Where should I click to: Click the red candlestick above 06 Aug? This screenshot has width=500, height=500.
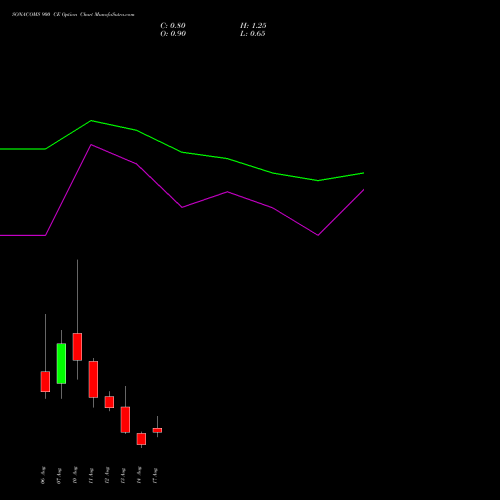[x=45, y=381]
